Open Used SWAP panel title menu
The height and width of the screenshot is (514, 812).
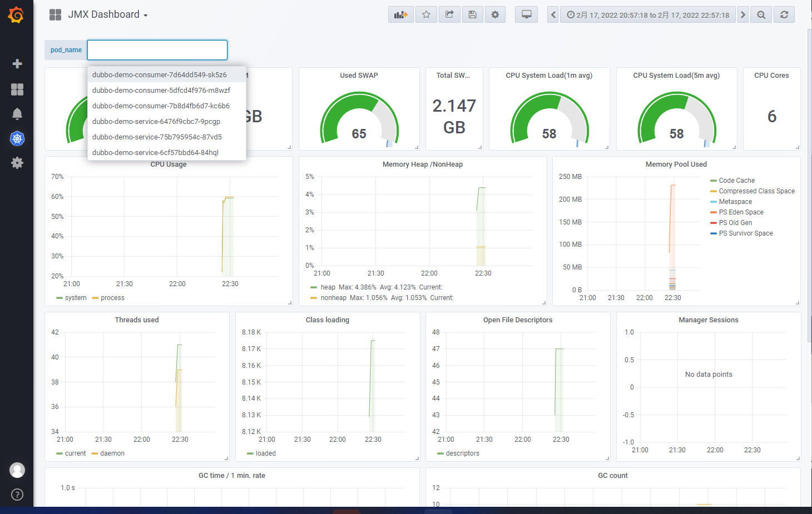tap(359, 76)
